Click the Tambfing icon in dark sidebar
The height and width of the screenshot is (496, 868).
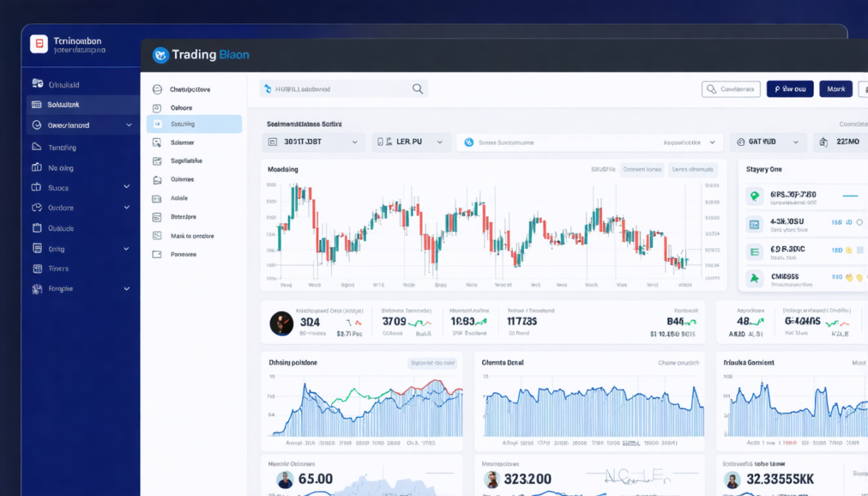[36, 147]
